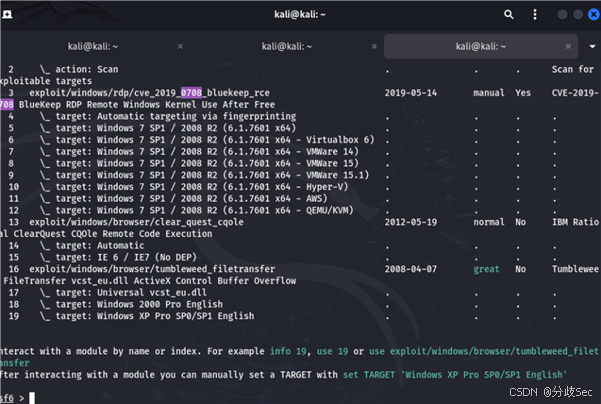
Task: Select target Automatic targeting via fingerprinting
Action: [x=176, y=116]
